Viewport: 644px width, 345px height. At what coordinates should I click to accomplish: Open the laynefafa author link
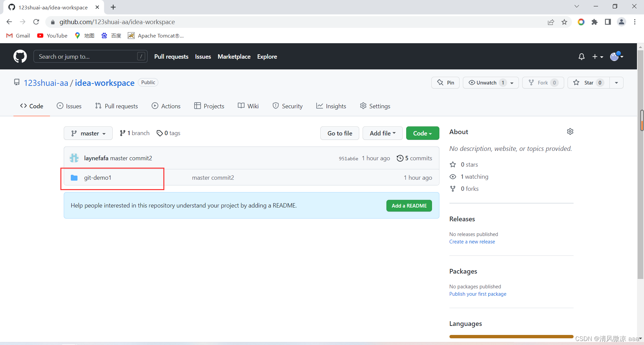point(96,158)
